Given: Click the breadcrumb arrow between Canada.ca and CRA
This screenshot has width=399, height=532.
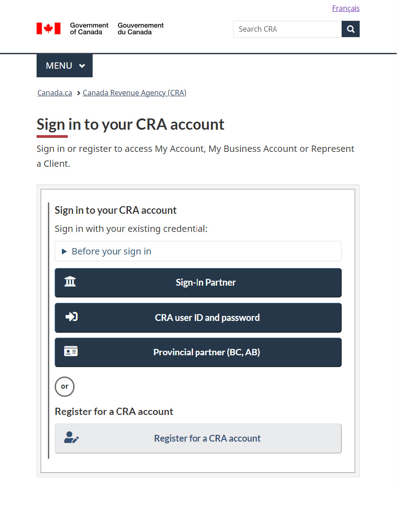Looking at the screenshot, I should click(x=77, y=93).
